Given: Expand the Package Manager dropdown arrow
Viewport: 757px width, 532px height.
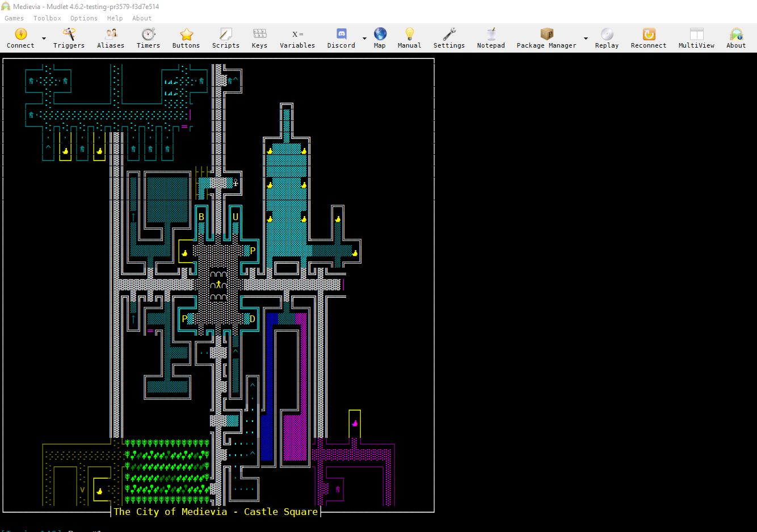Looking at the screenshot, I should (586, 39).
